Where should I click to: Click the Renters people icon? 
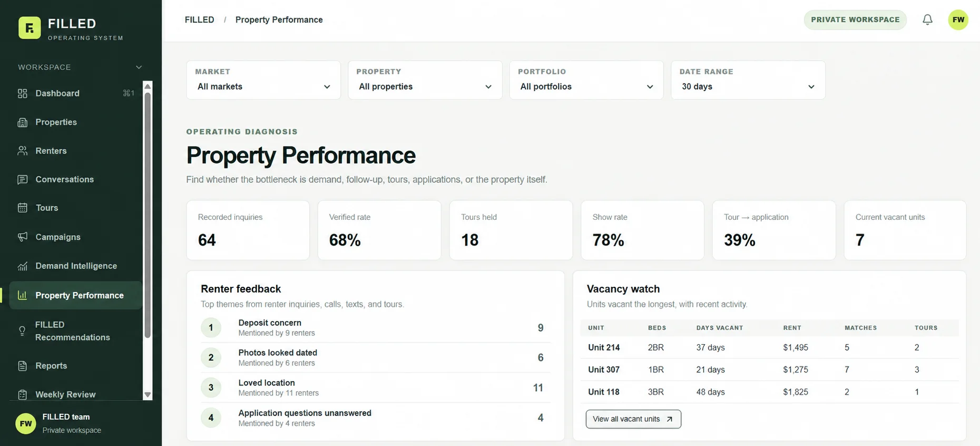coord(22,151)
